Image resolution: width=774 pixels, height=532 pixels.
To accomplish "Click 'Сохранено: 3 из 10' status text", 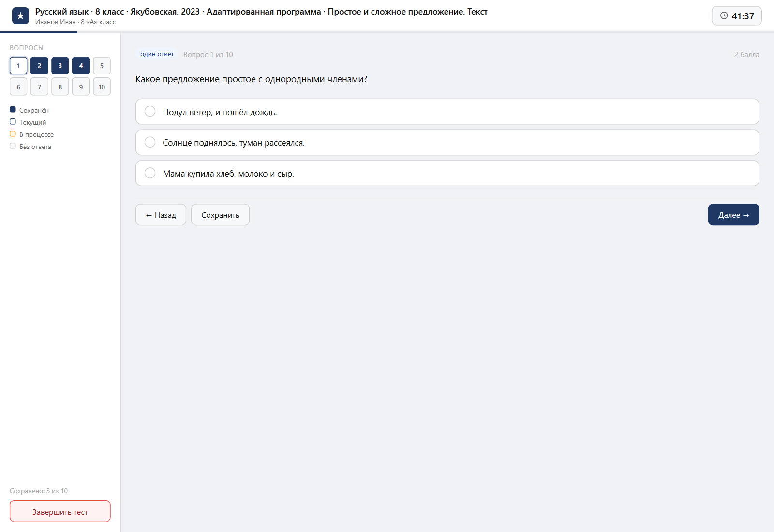I will (x=39, y=491).
